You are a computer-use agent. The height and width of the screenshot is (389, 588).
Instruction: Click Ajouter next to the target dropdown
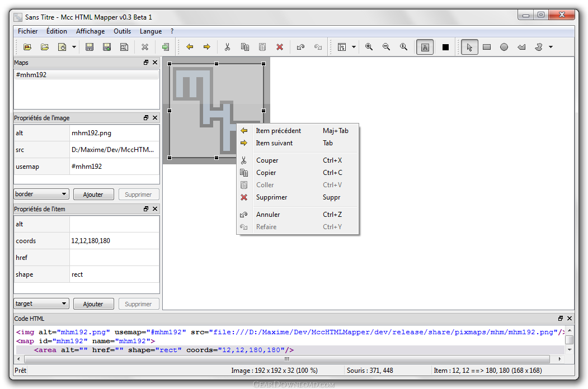(x=93, y=304)
